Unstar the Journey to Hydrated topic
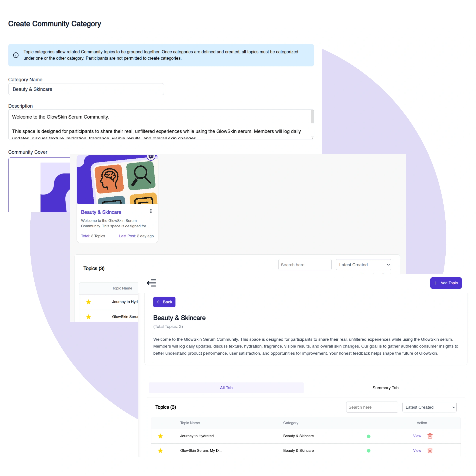This screenshot has height=476, width=476. 160,436
